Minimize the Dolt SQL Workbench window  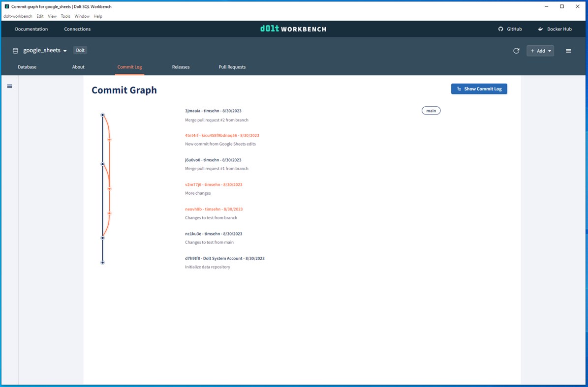[546, 6]
